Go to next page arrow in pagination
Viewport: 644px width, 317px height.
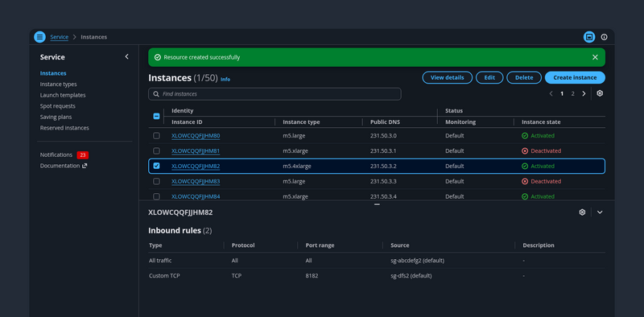584,93
